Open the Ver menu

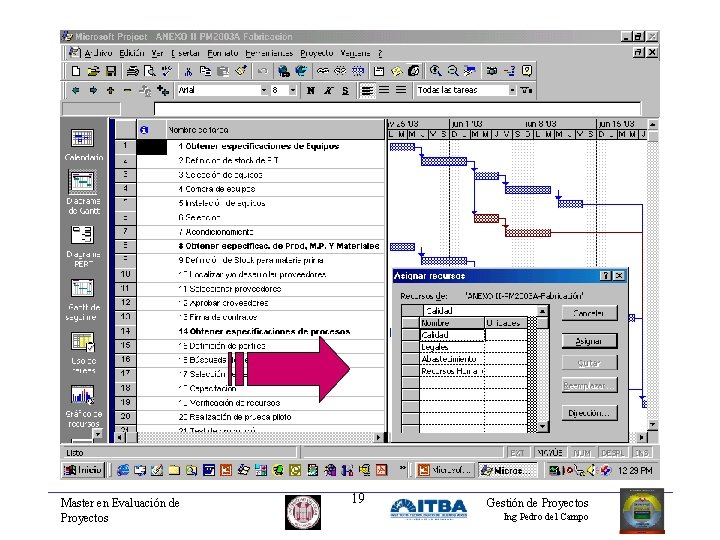coord(158,53)
